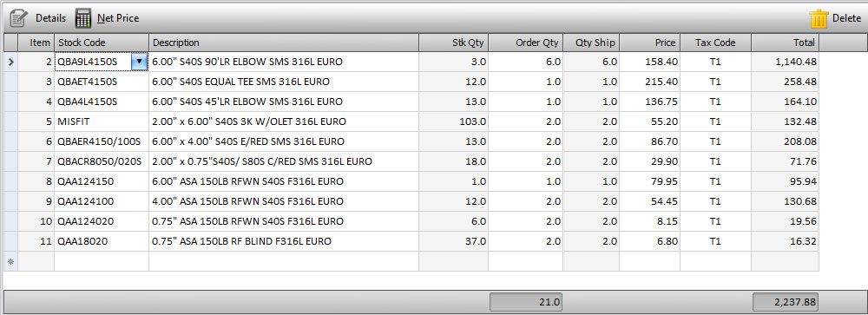This screenshot has width=868, height=315.
Task: Open the Details label in toolbar
Action: pyautogui.click(x=50, y=18)
